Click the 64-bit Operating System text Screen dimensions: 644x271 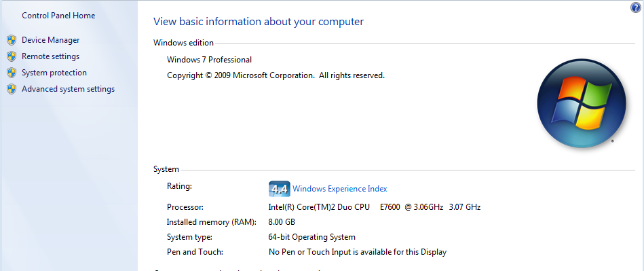311,237
